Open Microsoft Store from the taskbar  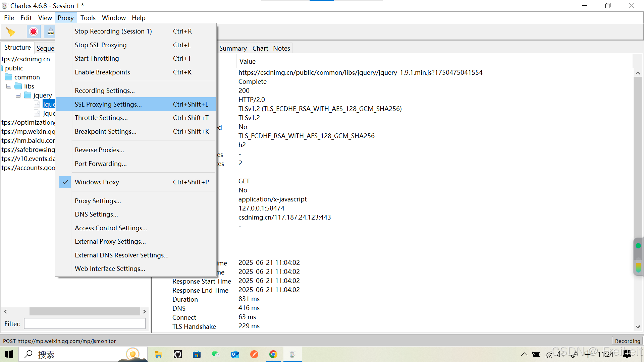coord(197,354)
